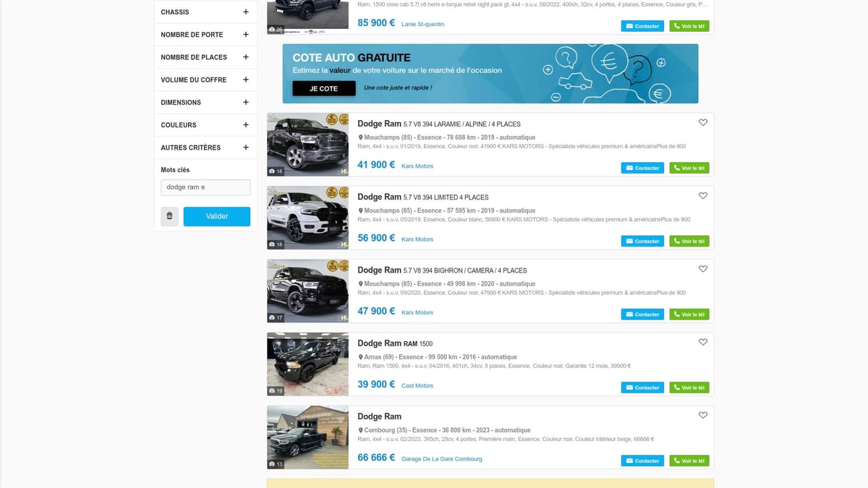868x488 pixels.
Task: Click the 56 900 € price
Action: pos(376,238)
